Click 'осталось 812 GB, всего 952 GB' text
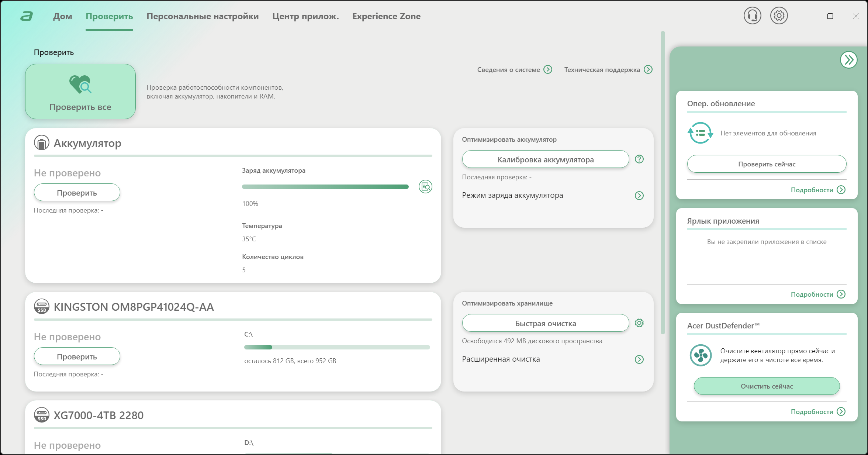The height and width of the screenshot is (455, 868). 290,361
